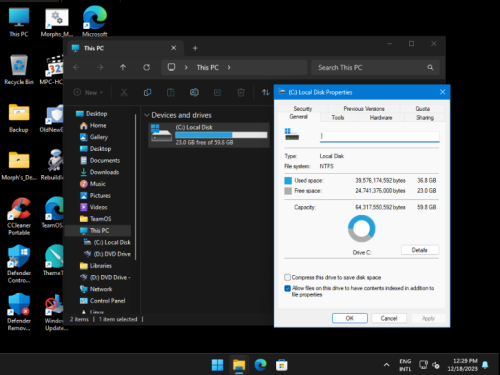Refresh the This PC view
This screenshot has height=375, width=500.
point(146,67)
